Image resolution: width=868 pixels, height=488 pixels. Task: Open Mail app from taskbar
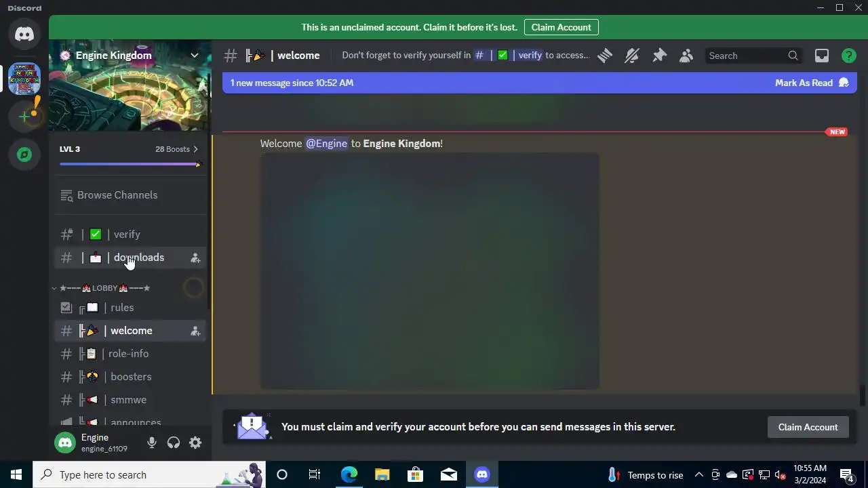(449, 474)
